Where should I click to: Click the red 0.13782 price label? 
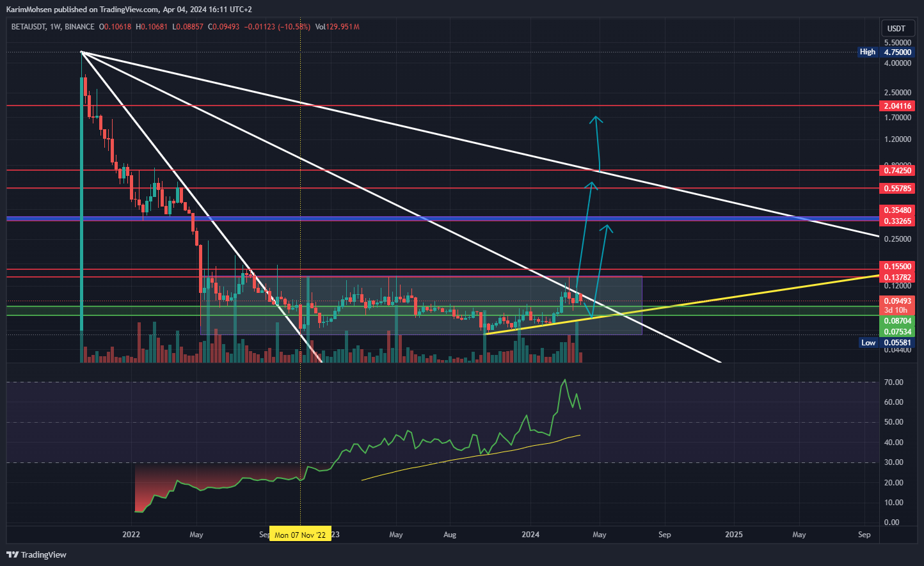click(897, 278)
